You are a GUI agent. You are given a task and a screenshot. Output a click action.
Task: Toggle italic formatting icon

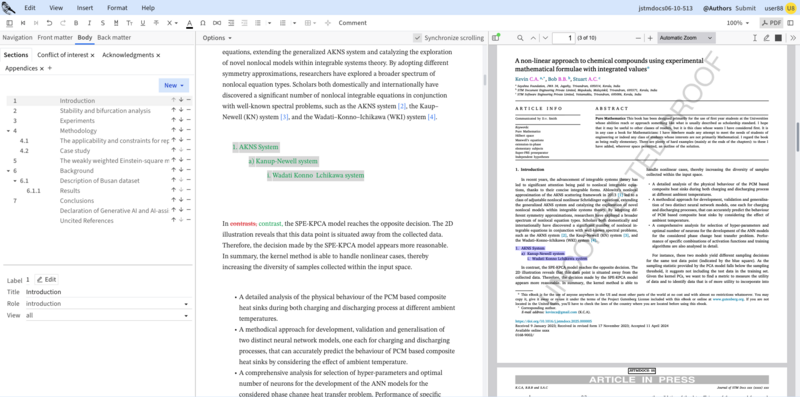(89, 23)
